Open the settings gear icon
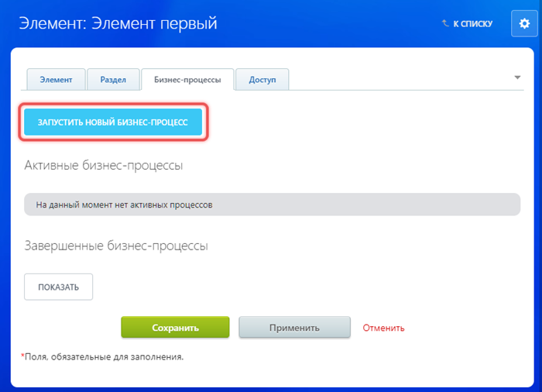542x392 pixels. 523,24
